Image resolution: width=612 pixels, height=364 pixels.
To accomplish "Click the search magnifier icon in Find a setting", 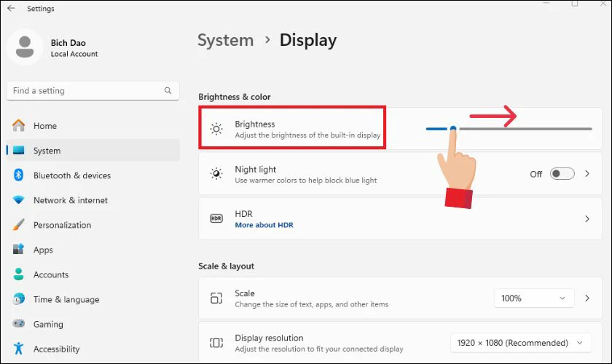I will [x=168, y=90].
